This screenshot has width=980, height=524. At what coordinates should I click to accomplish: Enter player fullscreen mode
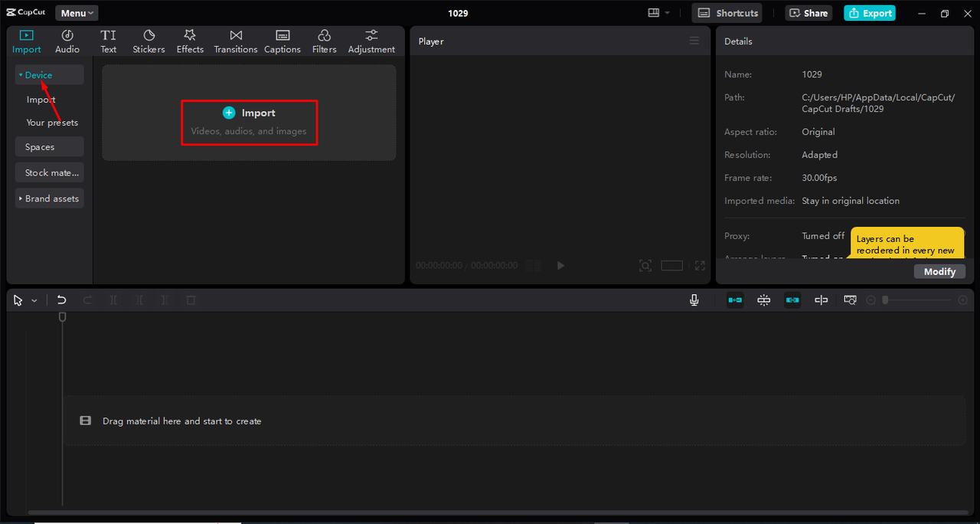[700, 266]
